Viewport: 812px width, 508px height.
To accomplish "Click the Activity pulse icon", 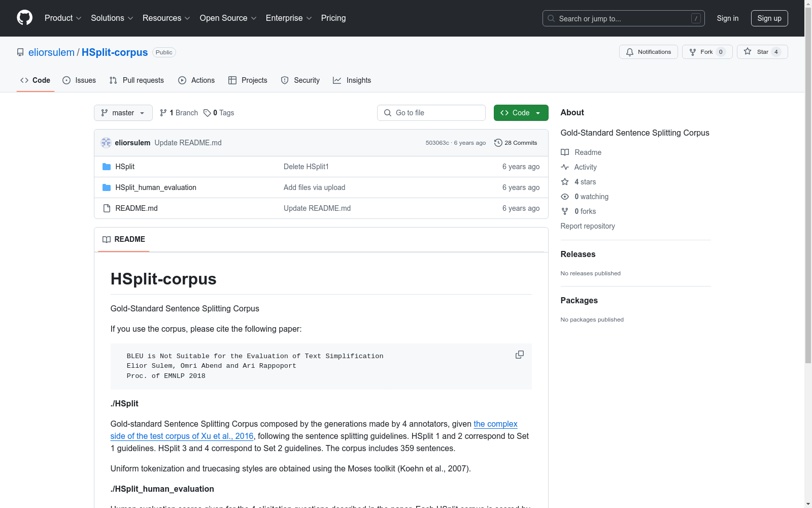I will (x=565, y=167).
